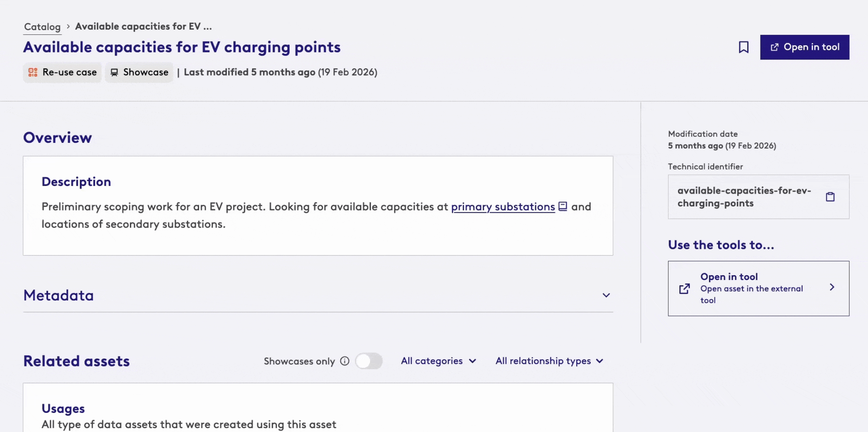Viewport: 868px width, 432px height.
Task: Click the page title Available capacities for EV charging points
Action: click(182, 47)
